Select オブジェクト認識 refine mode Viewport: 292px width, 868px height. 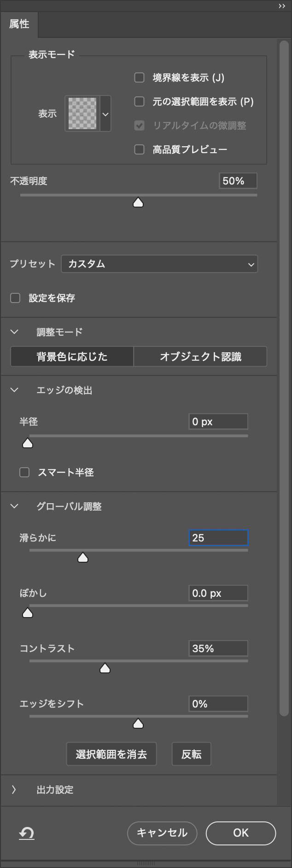click(200, 357)
